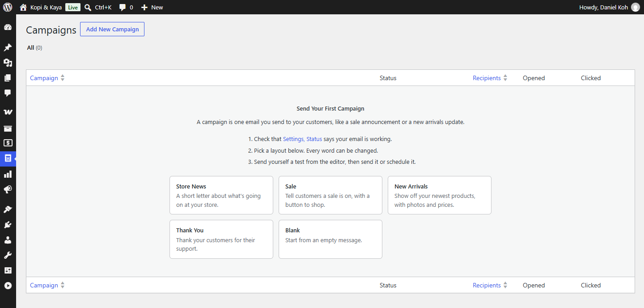644x308 pixels.
Task: Click the bottom Opened footer label
Action: click(534, 285)
